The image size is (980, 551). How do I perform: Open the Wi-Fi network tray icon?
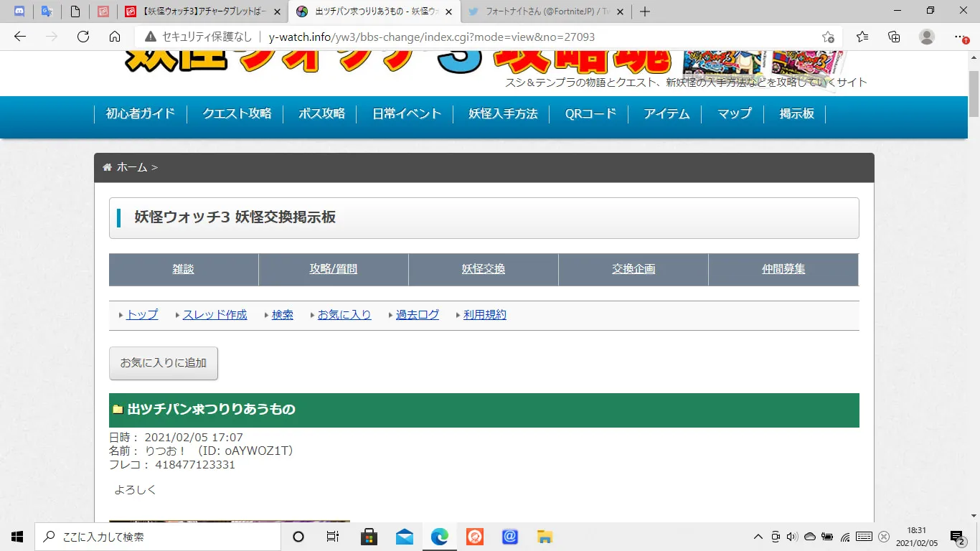point(846,537)
